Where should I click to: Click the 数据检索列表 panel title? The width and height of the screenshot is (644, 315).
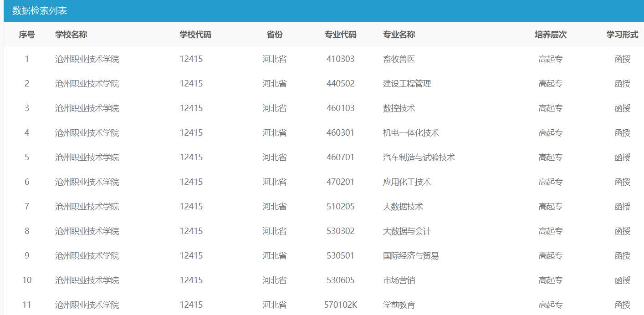click(40, 10)
